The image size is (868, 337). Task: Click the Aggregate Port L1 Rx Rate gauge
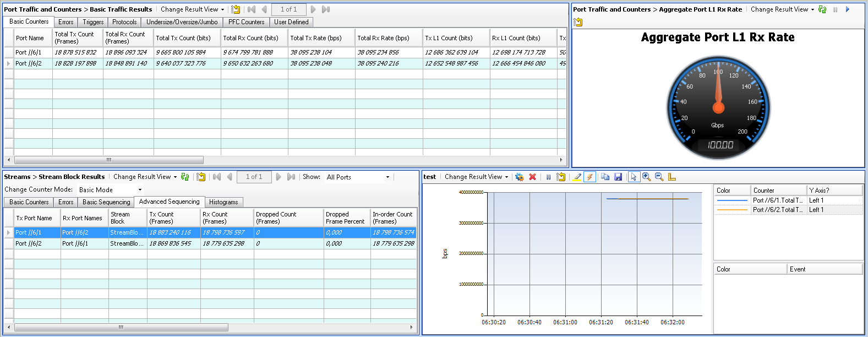[x=718, y=107]
